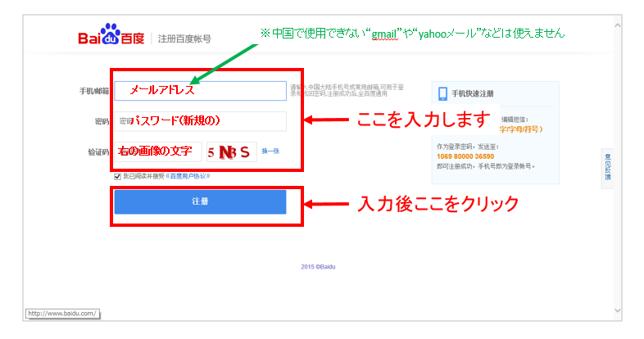Click the phone or email input field
Screen dimensions: 644x339
click(x=200, y=91)
